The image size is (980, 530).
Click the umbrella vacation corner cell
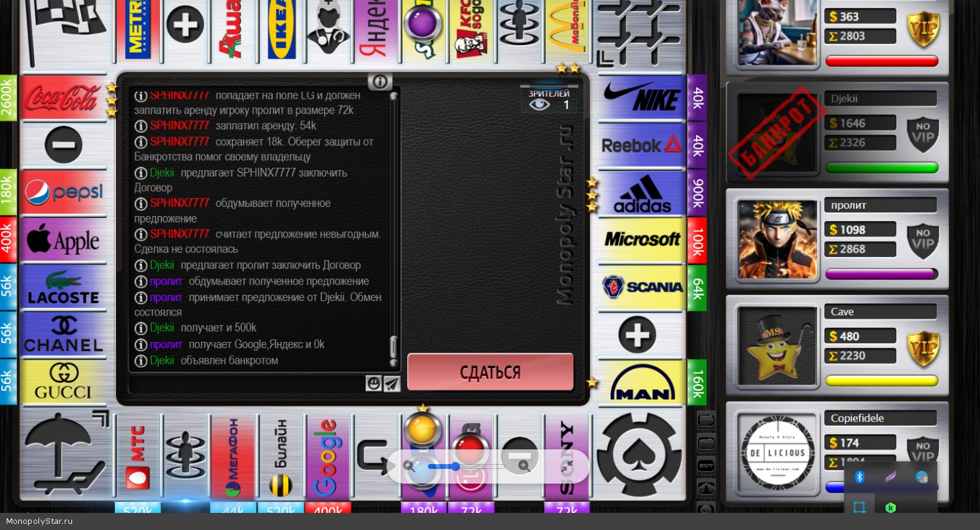[x=64, y=454]
